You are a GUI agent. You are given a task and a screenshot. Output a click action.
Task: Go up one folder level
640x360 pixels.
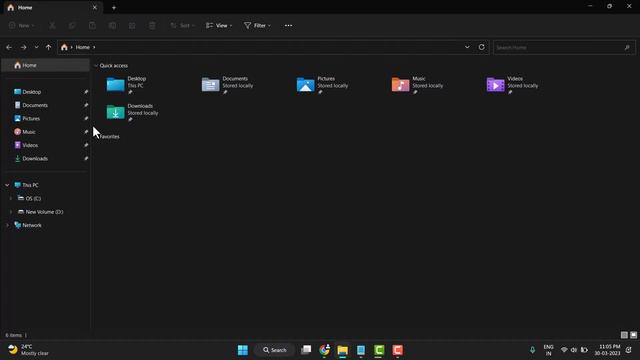[49, 47]
